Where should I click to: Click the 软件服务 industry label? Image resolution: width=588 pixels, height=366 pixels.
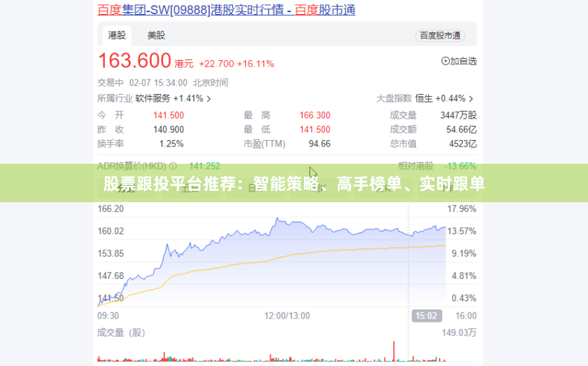pos(153,99)
